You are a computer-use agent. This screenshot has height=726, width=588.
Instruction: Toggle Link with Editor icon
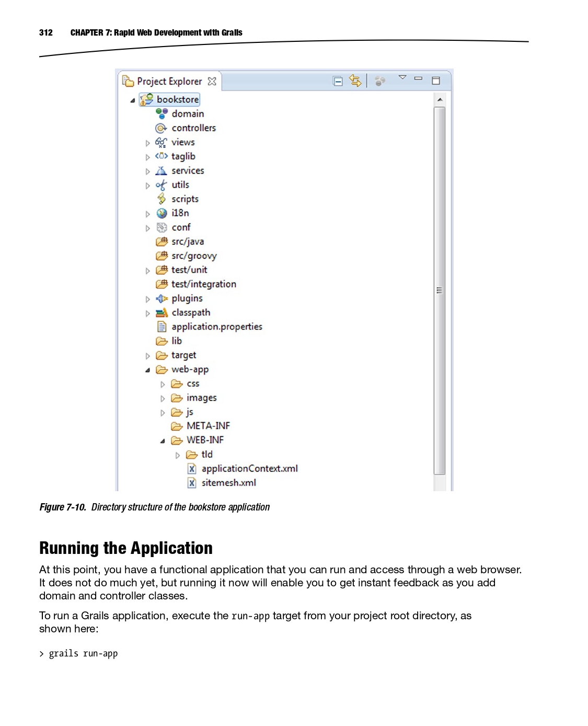(355, 81)
